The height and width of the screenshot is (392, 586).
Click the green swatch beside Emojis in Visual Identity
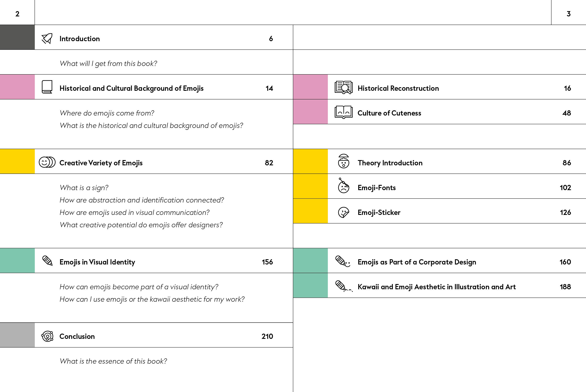click(17, 260)
